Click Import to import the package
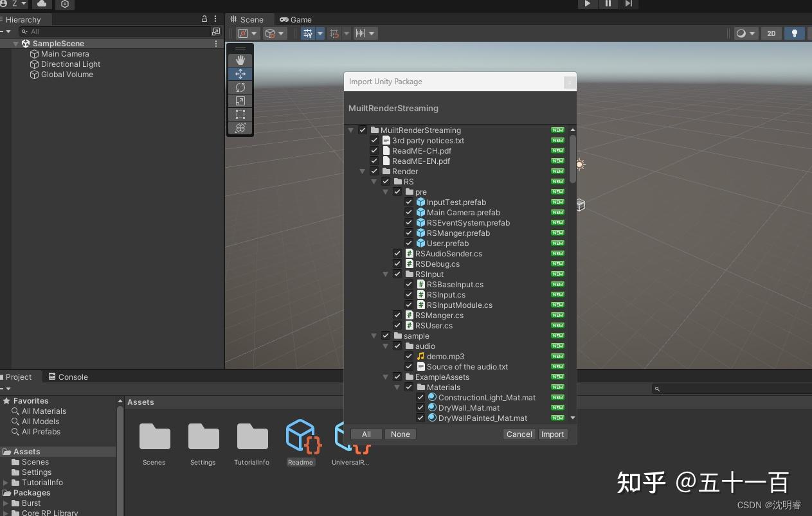Image resolution: width=812 pixels, height=516 pixels. point(552,434)
